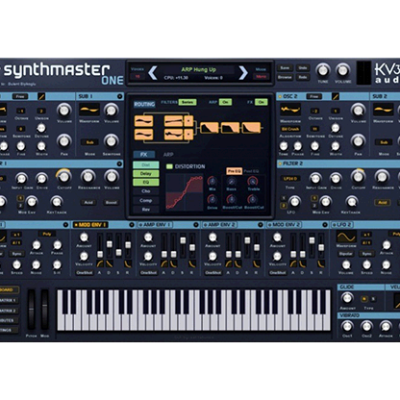Select the Comp effect tab
Image resolution: width=400 pixels, height=400 pixels.
146,200
